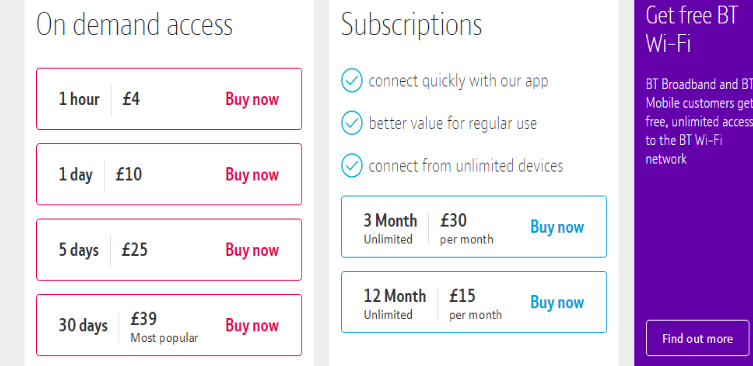The width and height of the screenshot is (753, 366).
Task: Click the 1 hour option label
Action: coord(79,99)
